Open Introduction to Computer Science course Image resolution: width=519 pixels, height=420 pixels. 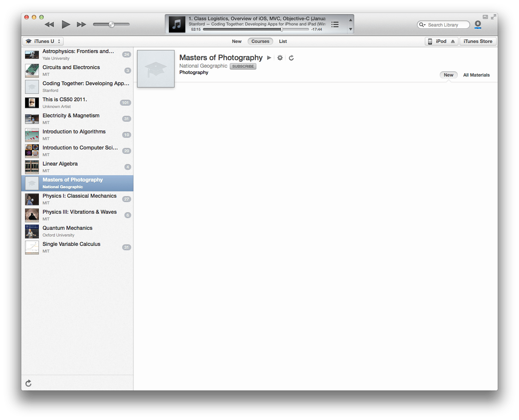77,151
